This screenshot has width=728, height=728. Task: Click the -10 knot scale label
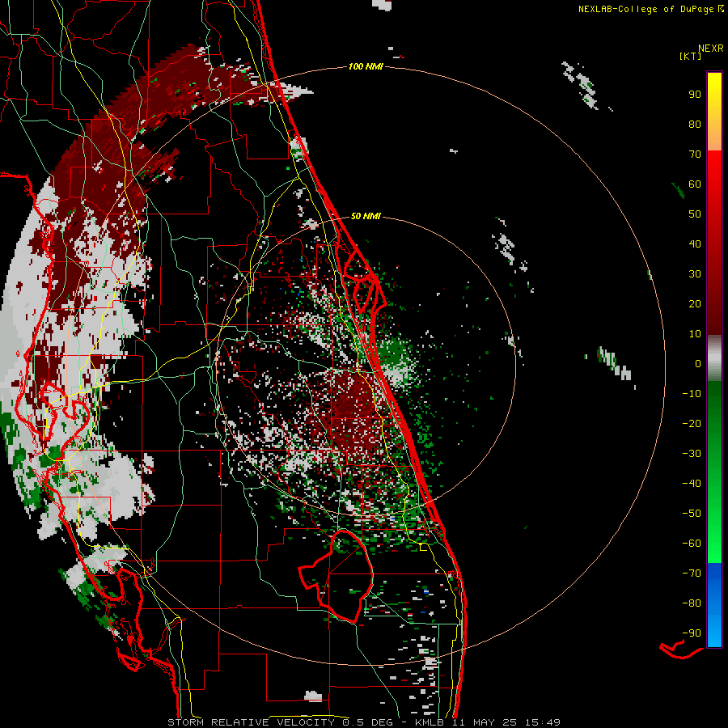pyautogui.click(x=692, y=394)
